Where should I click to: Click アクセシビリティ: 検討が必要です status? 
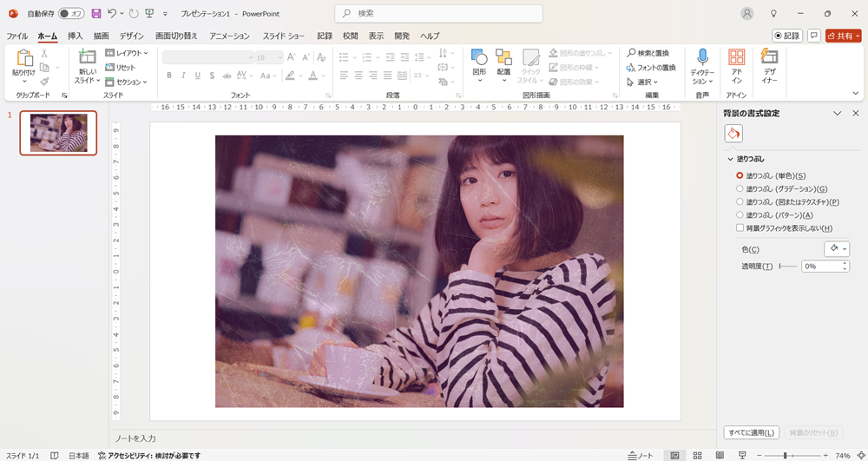pyautogui.click(x=149, y=456)
